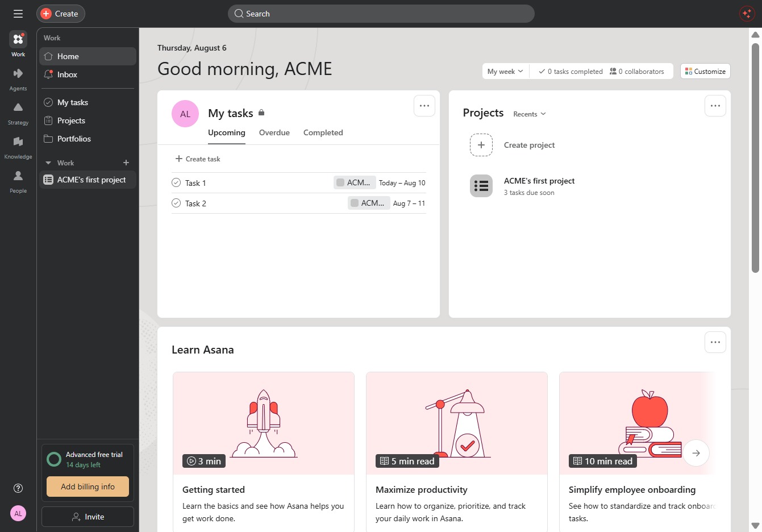Click the Asana AI sparkle icon

pyautogui.click(x=747, y=14)
